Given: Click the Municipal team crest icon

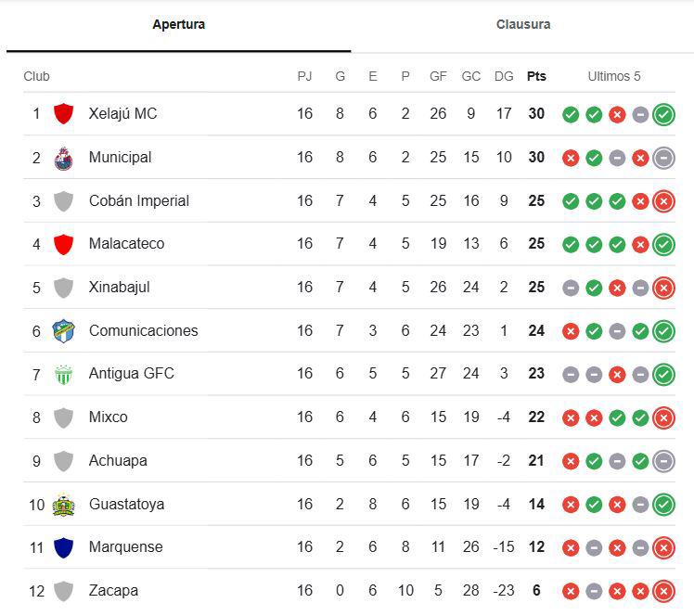Looking at the screenshot, I should coord(63,158).
